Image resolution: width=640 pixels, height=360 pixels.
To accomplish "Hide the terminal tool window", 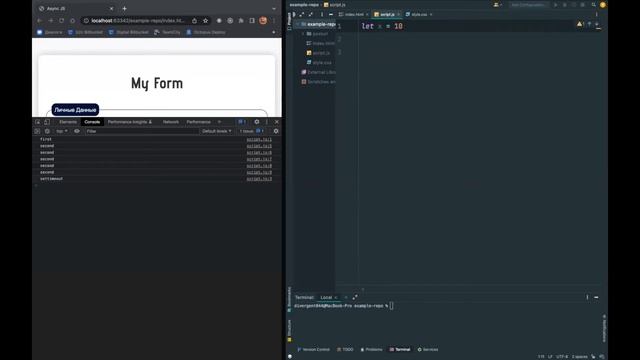I will pos(596,297).
